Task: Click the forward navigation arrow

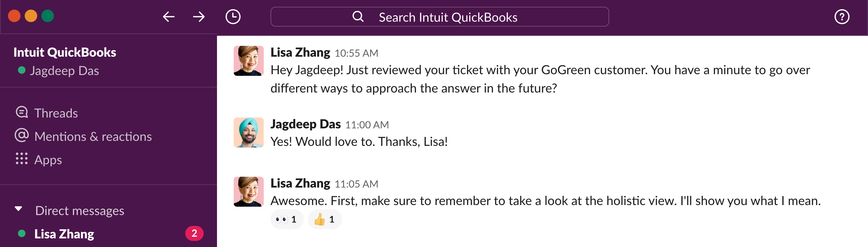Action: 198,16
